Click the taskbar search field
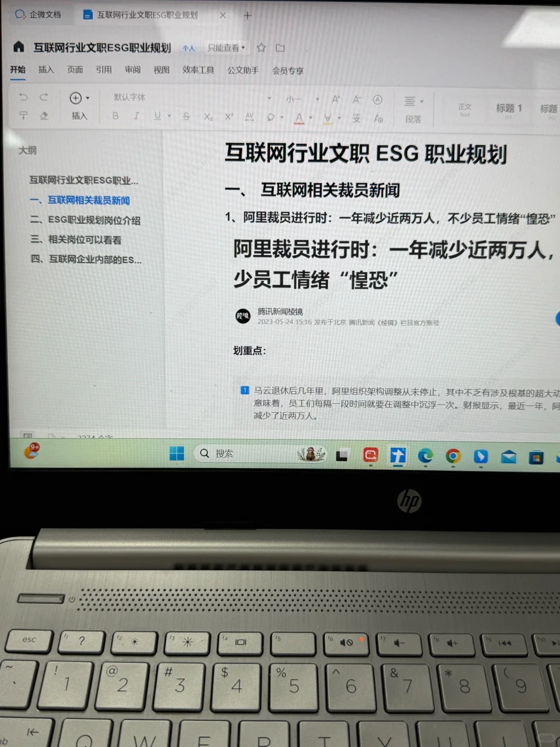Viewport: 560px width, 747px height. click(x=260, y=454)
